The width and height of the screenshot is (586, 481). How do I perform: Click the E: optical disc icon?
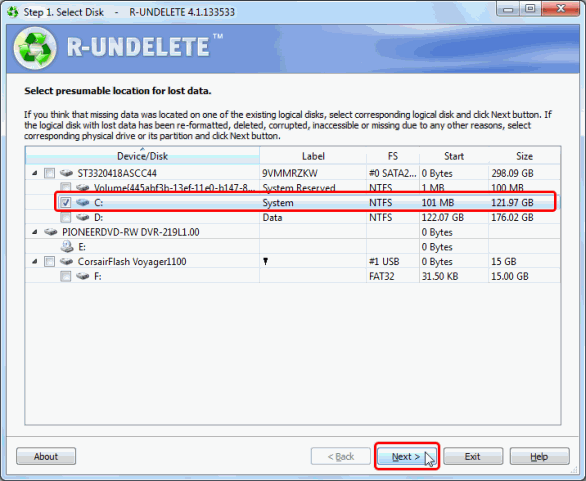pyautogui.click(x=67, y=247)
